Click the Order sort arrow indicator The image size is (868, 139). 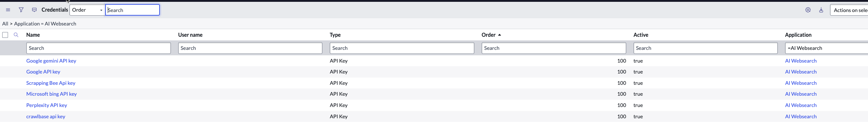(500, 35)
